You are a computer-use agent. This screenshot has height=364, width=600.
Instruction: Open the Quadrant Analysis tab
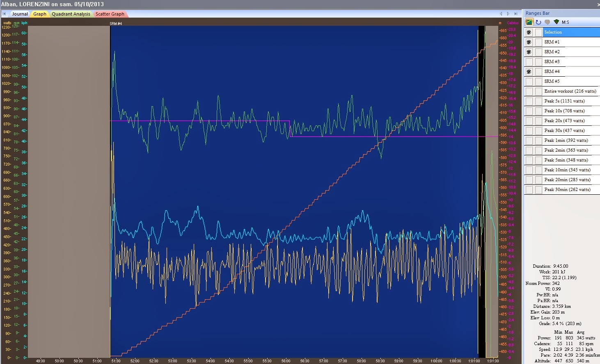click(71, 14)
